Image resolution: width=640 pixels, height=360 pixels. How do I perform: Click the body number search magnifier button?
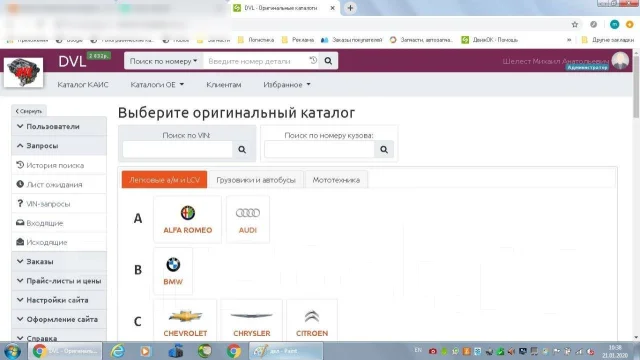click(384, 149)
